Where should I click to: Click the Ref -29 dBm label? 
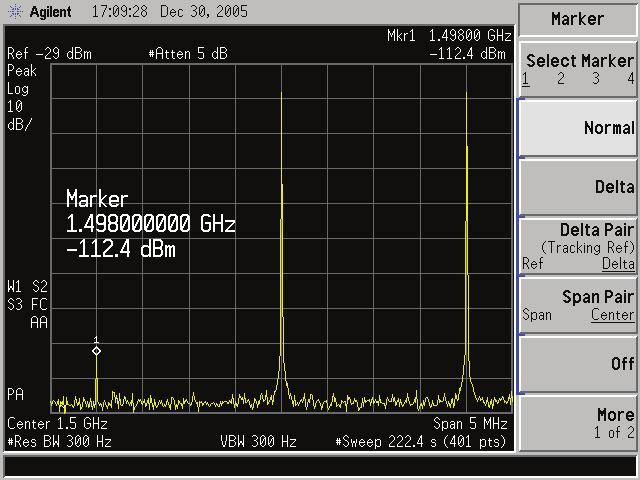[x=49, y=54]
